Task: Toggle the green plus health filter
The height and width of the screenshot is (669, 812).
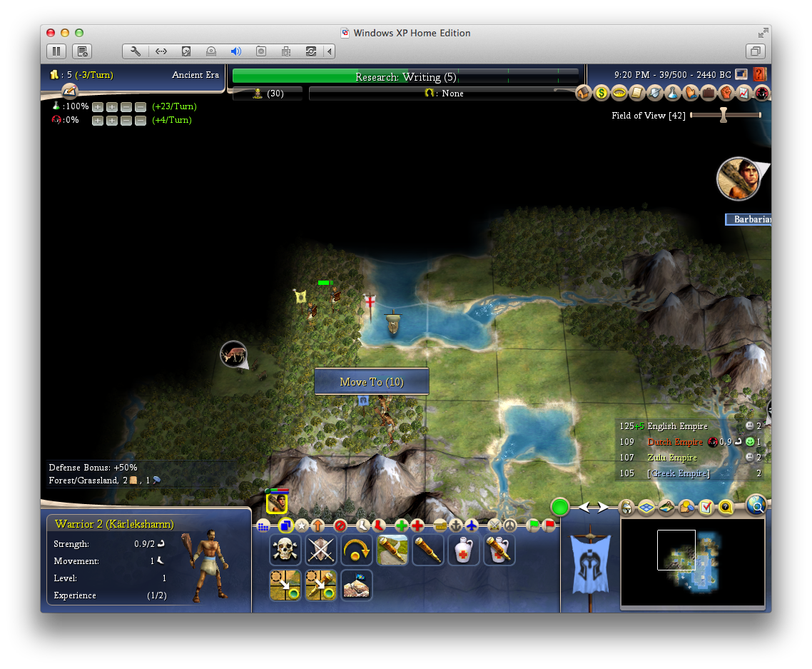Action: tap(401, 526)
